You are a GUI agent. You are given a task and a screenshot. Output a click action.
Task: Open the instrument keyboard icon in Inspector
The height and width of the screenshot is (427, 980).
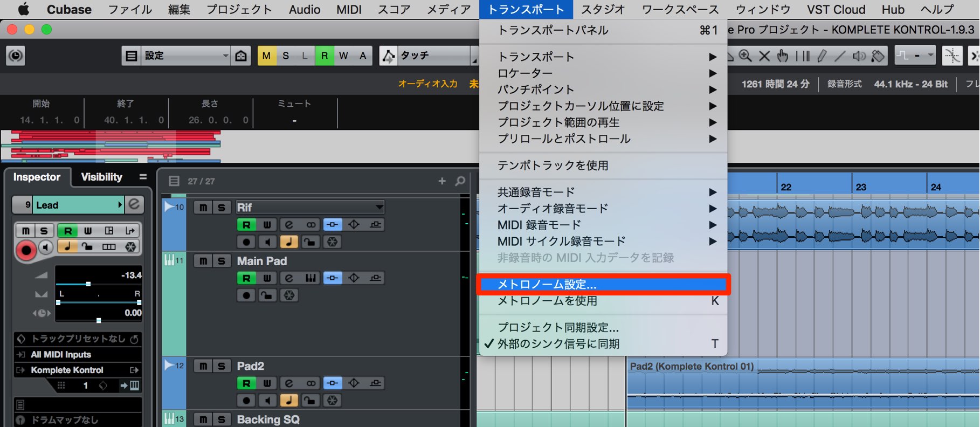[134, 385]
